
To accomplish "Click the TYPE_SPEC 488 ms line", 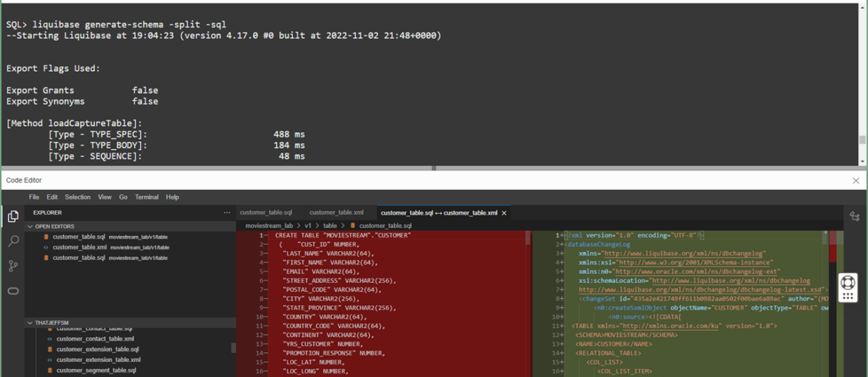I will tap(177, 134).
